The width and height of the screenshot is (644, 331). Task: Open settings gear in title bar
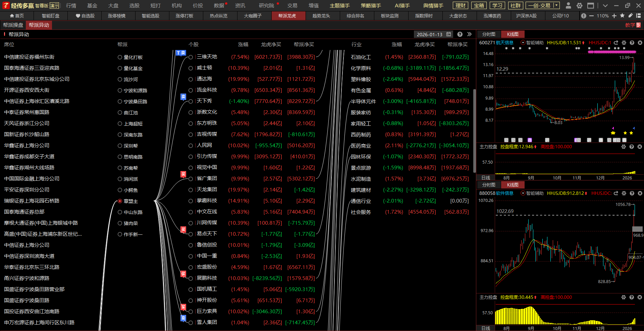click(x=579, y=6)
